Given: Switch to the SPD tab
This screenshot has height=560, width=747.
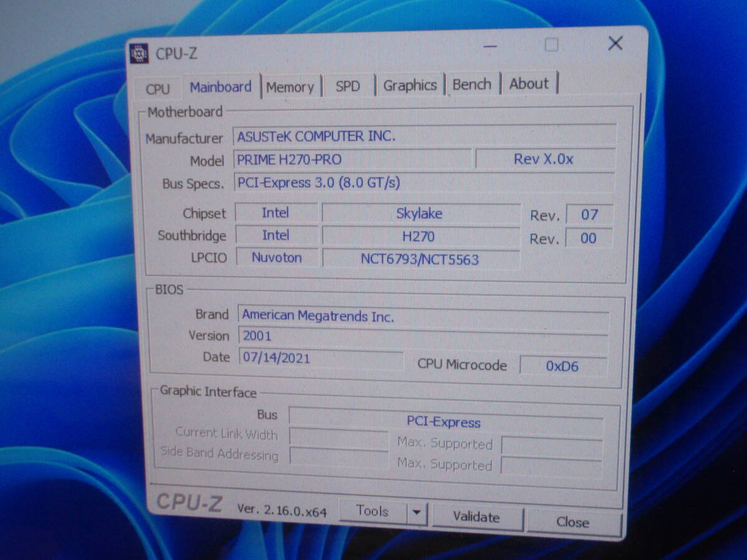Looking at the screenshot, I should (348, 86).
